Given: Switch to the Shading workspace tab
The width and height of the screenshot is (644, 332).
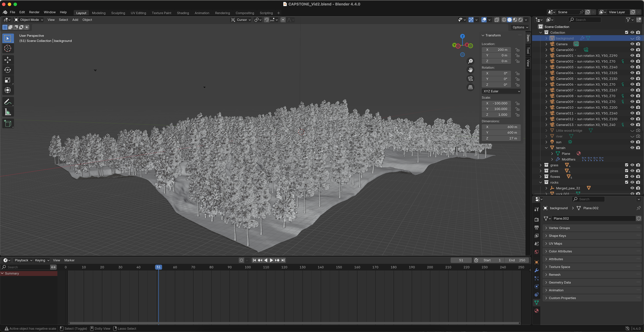Looking at the screenshot, I should tap(183, 13).
